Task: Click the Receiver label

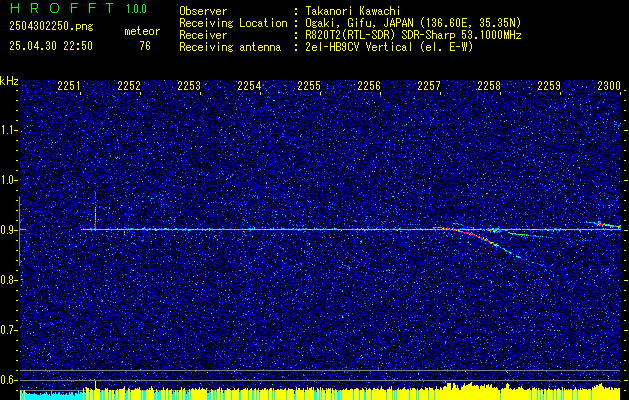Action: coord(203,35)
